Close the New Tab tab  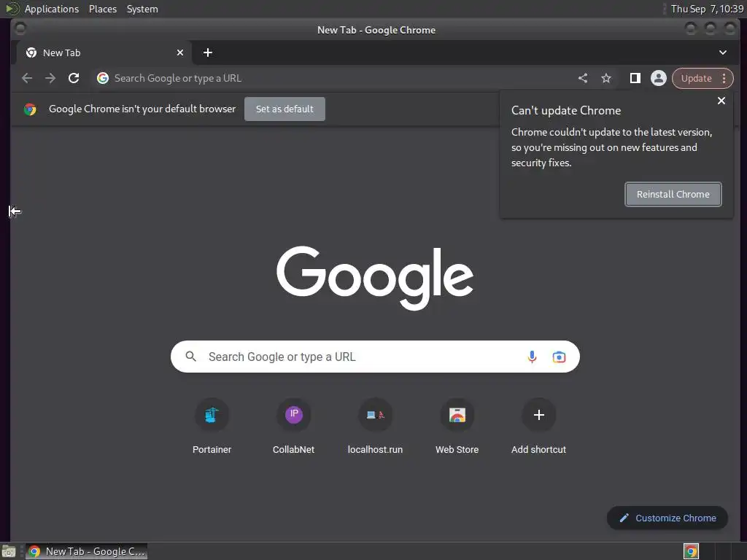180,52
